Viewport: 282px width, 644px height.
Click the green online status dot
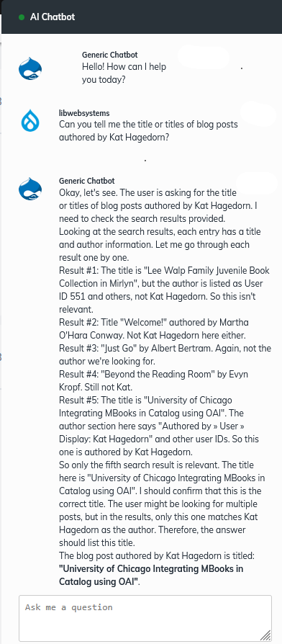tap(22, 17)
